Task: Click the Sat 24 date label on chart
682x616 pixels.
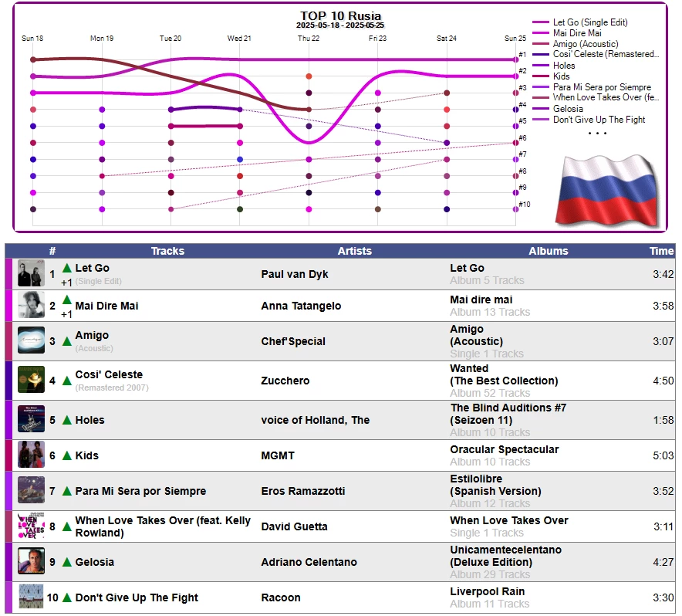Action: point(446,39)
